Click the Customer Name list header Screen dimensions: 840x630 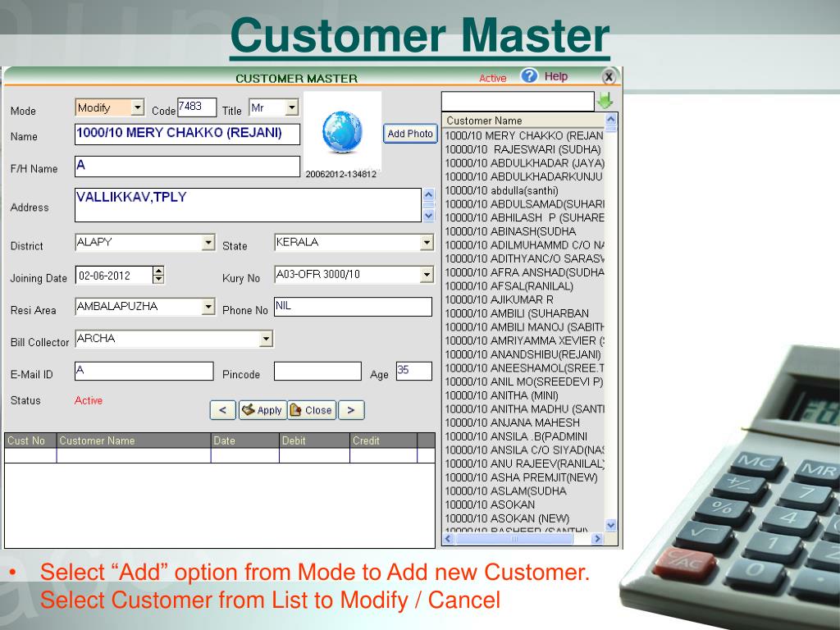[x=523, y=121]
